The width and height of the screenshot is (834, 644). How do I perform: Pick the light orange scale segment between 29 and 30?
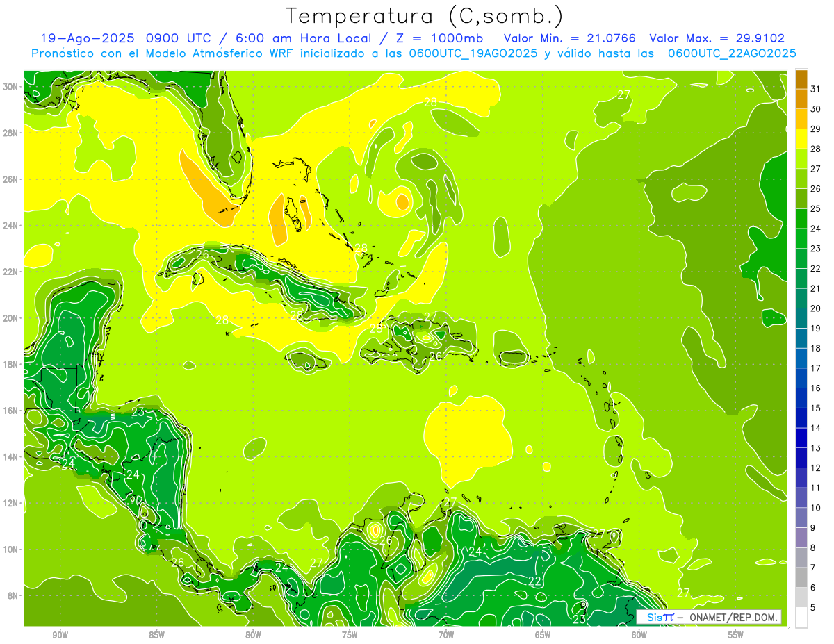tap(801, 119)
